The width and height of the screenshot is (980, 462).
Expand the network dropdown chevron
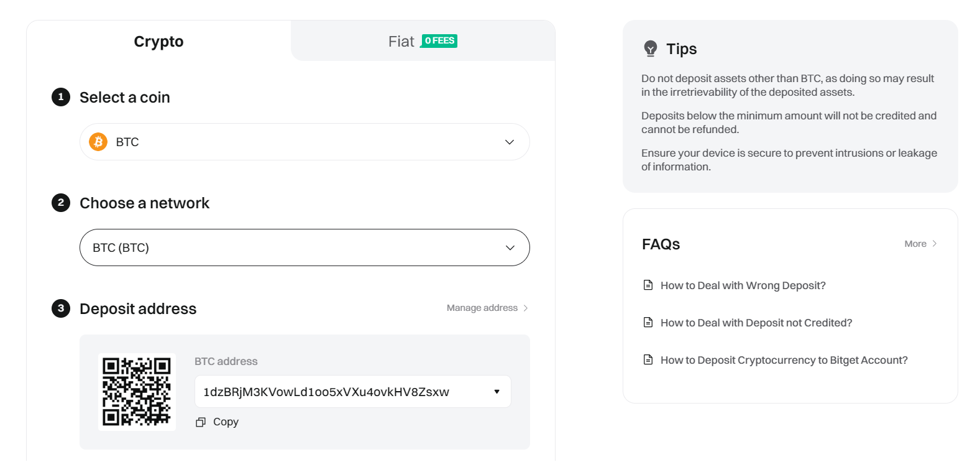click(510, 248)
